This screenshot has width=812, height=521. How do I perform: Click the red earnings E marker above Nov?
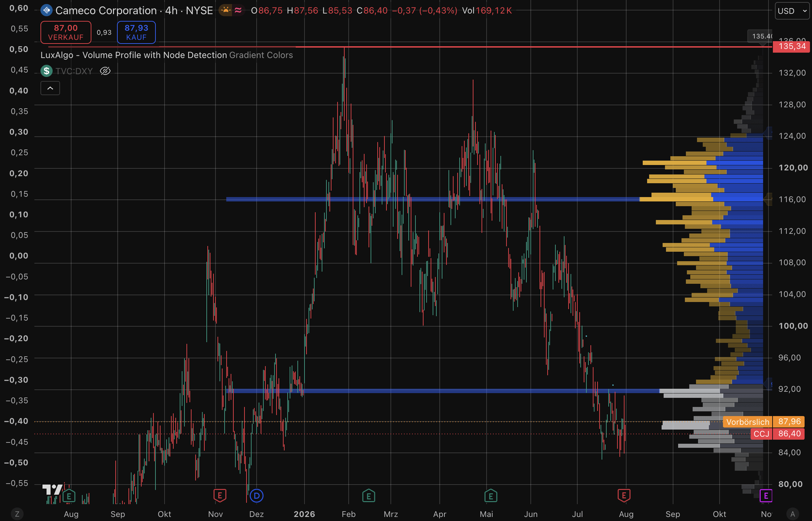pos(220,496)
